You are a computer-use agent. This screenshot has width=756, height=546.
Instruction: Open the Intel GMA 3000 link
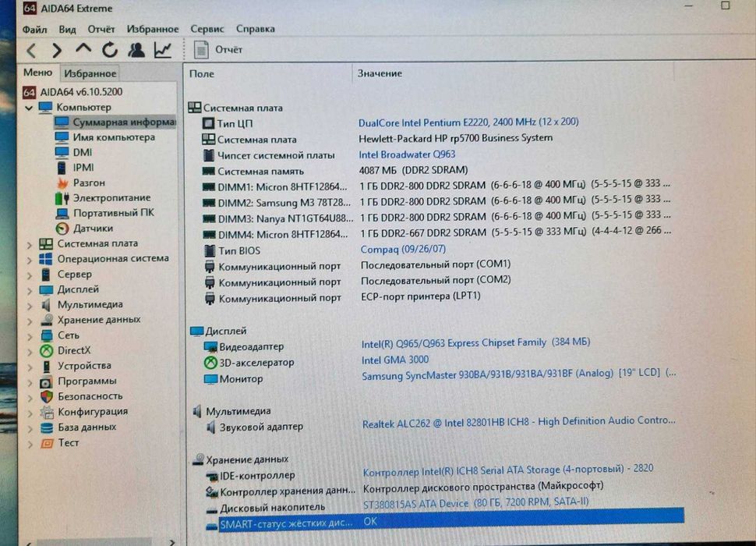coord(395,360)
